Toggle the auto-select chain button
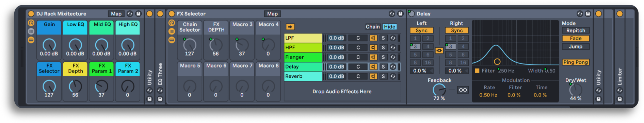The width and height of the screenshot is (644, 123). pos(290,27)
